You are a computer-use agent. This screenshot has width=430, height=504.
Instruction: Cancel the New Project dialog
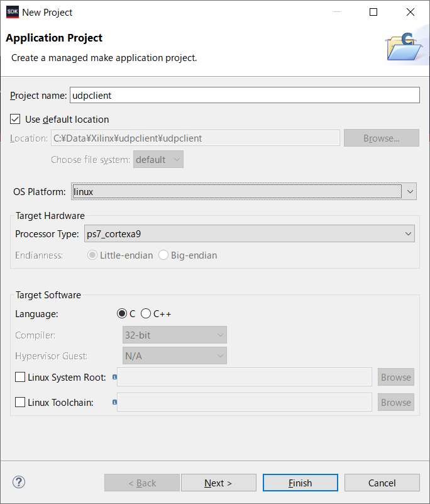(x=382, y=483)
